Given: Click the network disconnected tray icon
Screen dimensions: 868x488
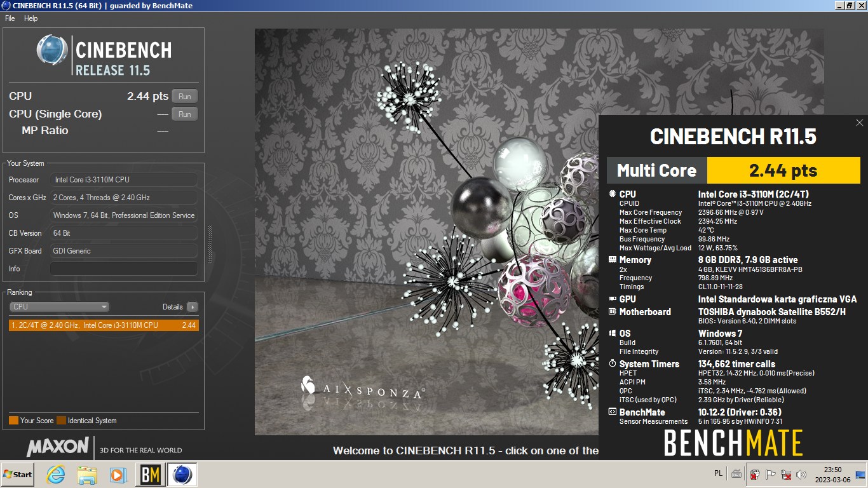Looking at the screenshot, I should click(786, 475).
